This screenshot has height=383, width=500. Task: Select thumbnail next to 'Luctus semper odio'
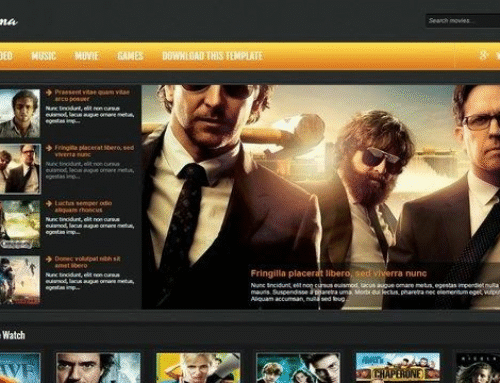click(x=20, y=224)
